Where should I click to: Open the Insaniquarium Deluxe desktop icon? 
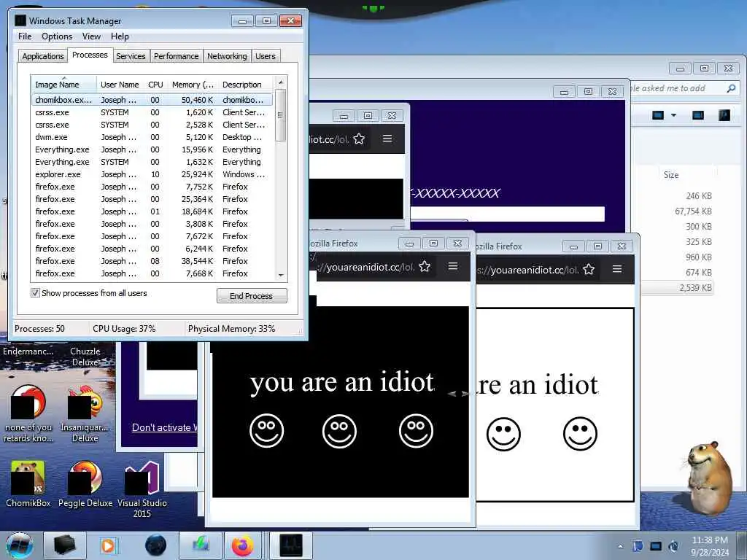click(x=85, y=414)
